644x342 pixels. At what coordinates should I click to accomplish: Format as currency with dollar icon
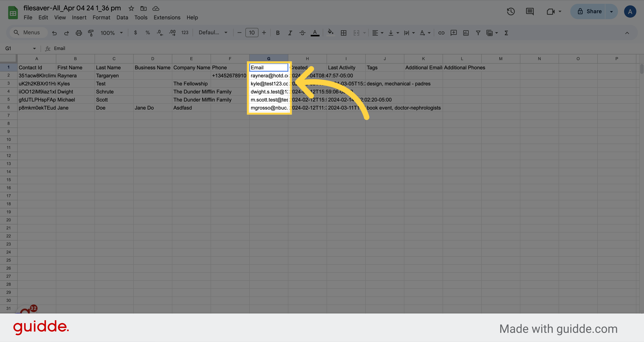coord(136,33)
